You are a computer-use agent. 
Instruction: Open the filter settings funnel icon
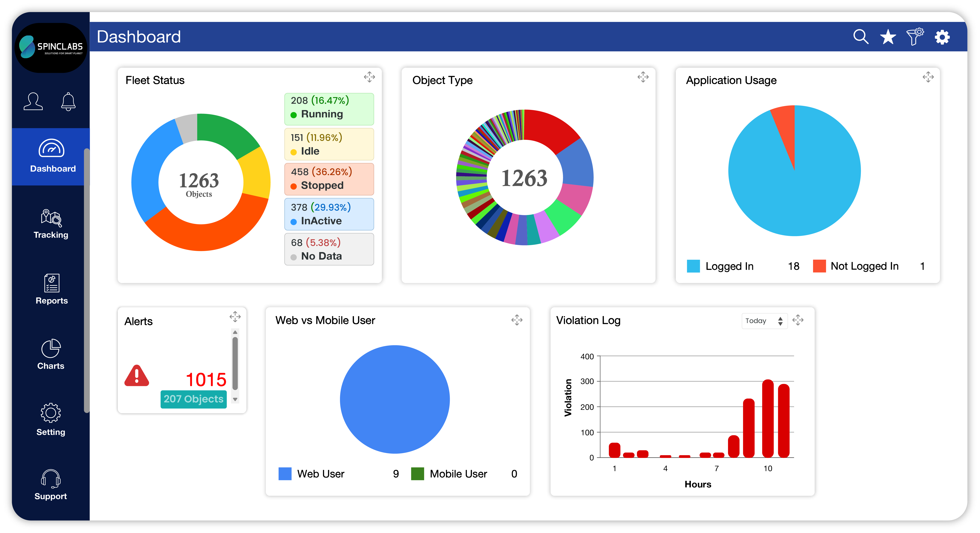(915, 37)
